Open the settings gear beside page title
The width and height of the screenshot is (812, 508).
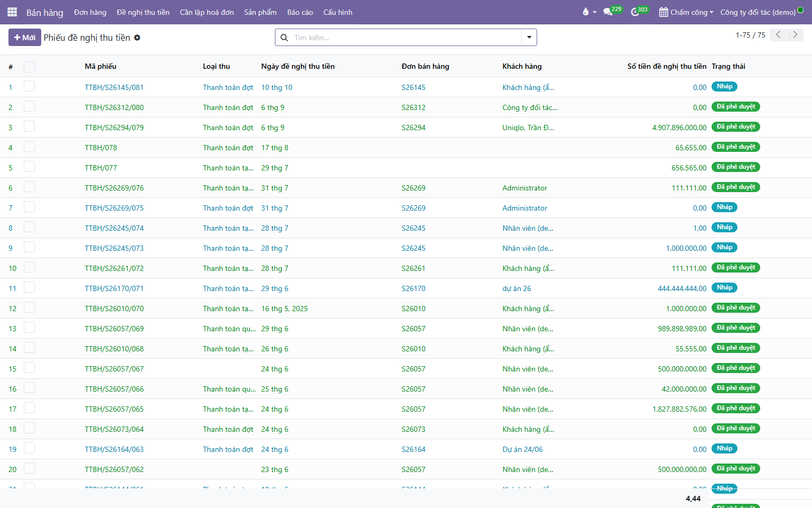pyautogui.click(x=137, y=38)
